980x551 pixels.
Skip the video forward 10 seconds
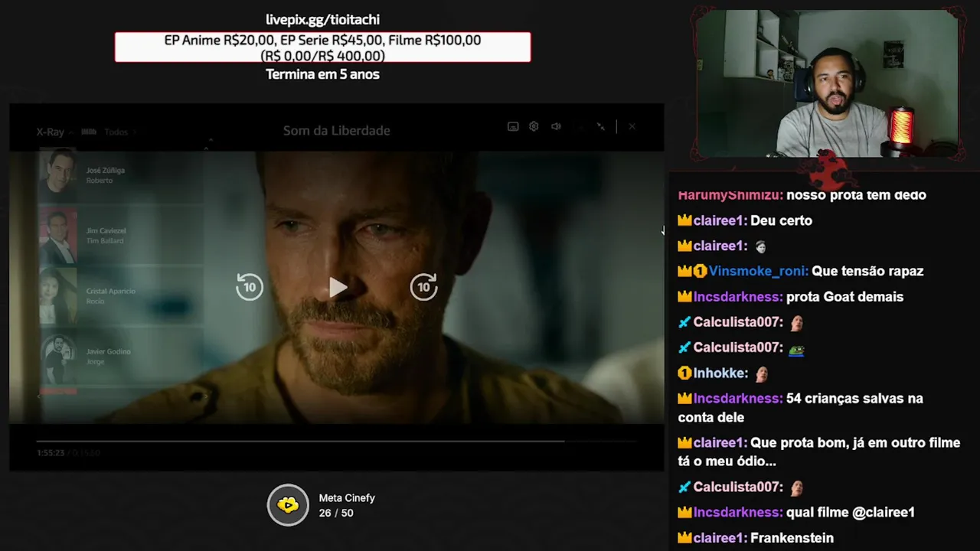point(424,287)
